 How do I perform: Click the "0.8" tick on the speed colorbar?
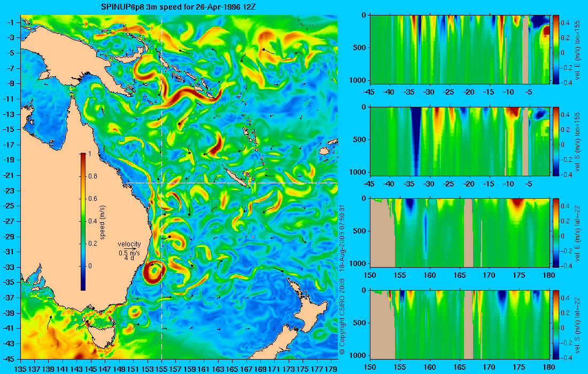tap(92, 176)
